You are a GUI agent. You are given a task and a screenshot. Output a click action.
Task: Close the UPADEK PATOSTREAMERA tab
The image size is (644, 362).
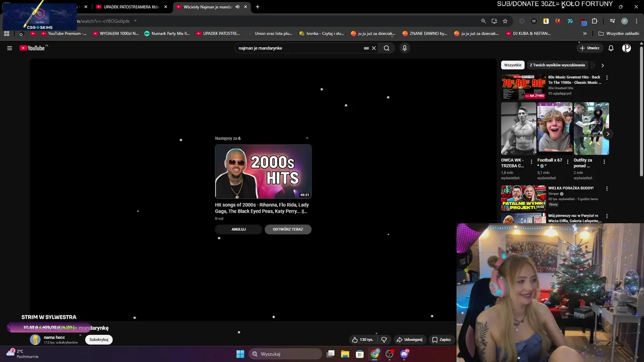tap(166, 7)
